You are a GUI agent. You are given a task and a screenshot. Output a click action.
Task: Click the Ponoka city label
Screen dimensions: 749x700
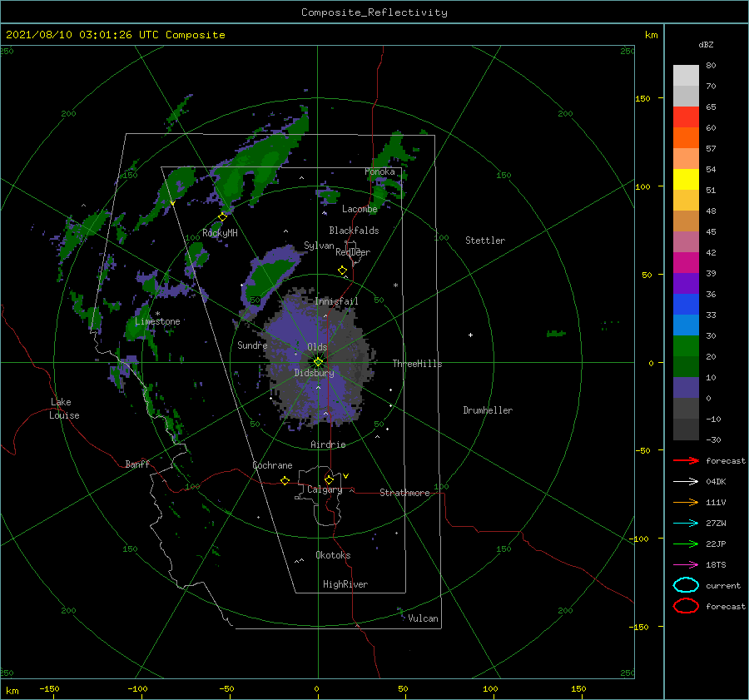(379, 171)
